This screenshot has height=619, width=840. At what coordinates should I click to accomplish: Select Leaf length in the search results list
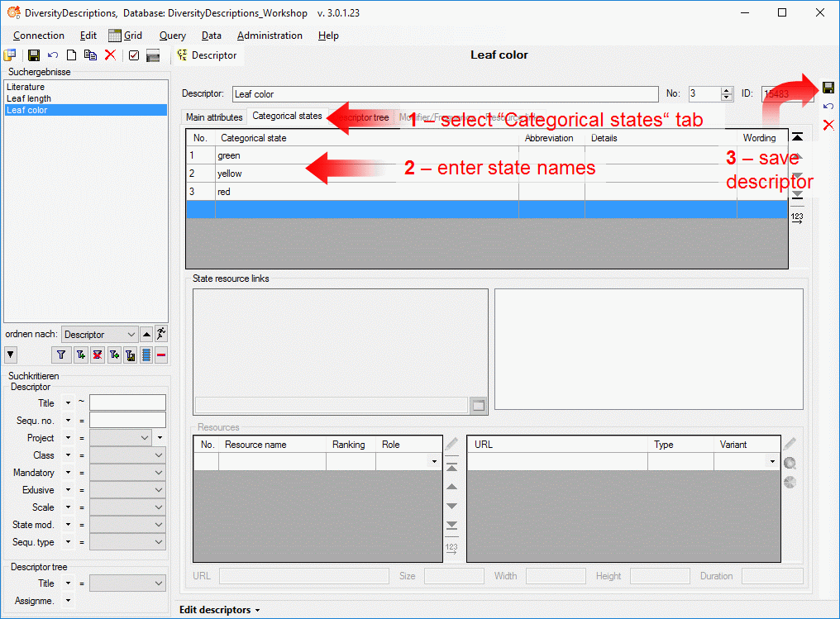pyautogui.click(x=86, y=98)
